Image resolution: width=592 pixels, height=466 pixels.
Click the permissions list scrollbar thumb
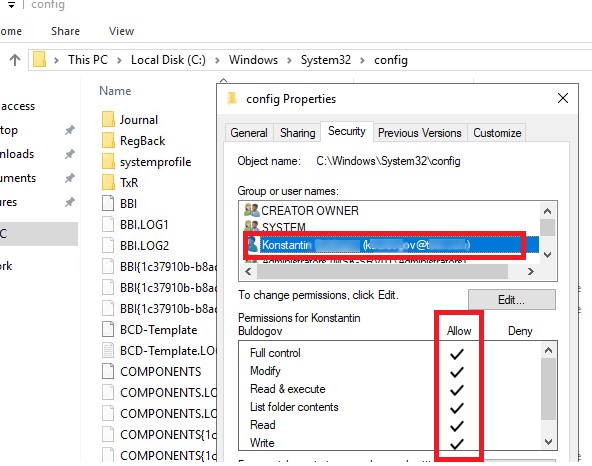[x=548, y=389]
